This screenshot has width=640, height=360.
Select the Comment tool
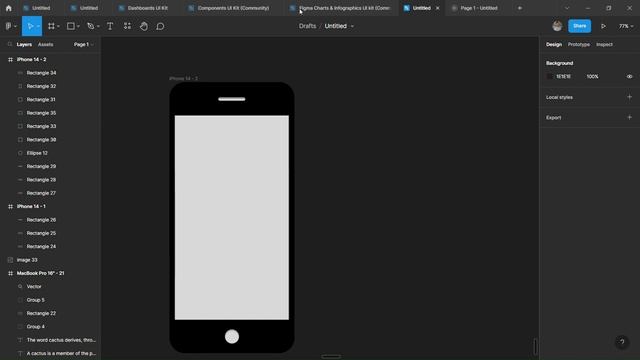(x=160, y=26)
